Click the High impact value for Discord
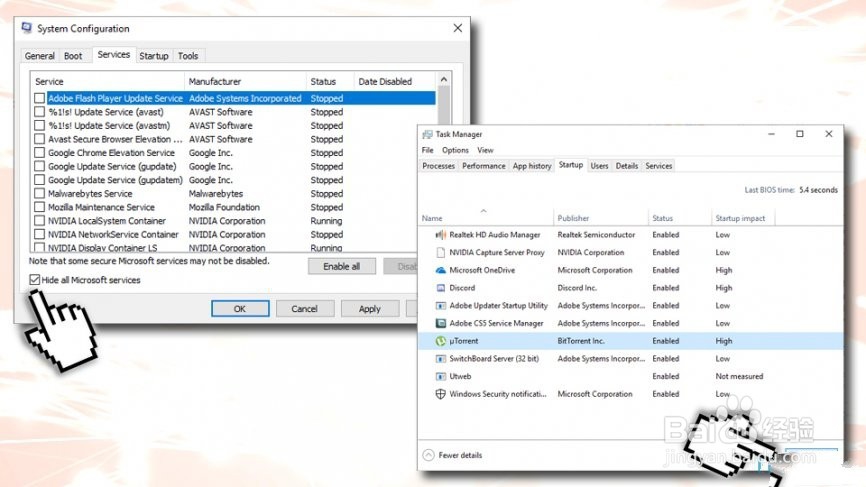Image resolution: width=866 pixels, height=487 pixels. [x=724, y=288]
